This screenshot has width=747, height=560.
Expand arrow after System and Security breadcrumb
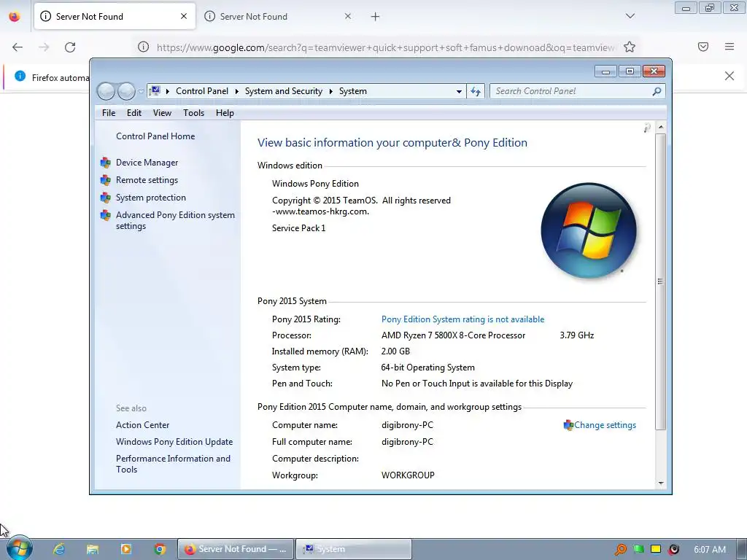tap(330, 91)
